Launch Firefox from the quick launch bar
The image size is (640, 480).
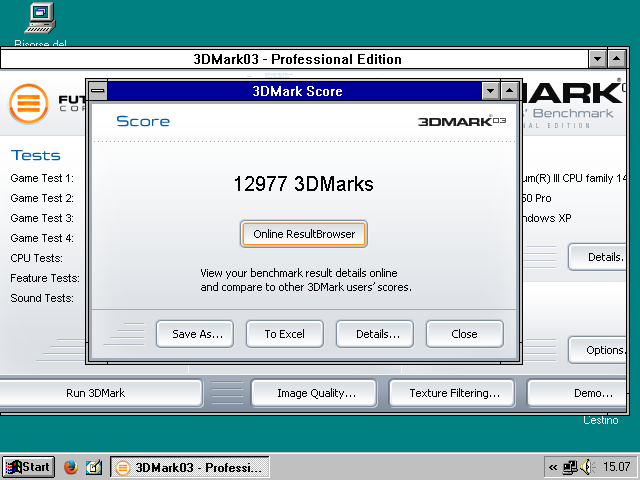pos(71,467)
